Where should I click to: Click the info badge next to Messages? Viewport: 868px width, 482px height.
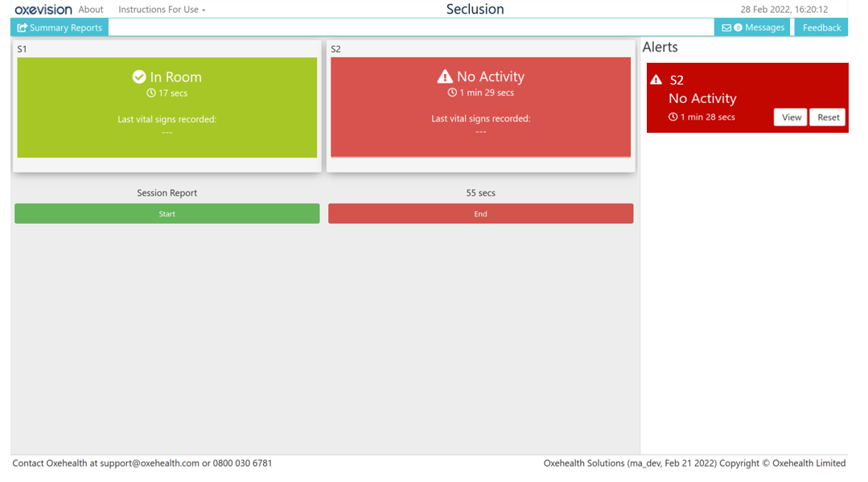click(x=738, y=27)
